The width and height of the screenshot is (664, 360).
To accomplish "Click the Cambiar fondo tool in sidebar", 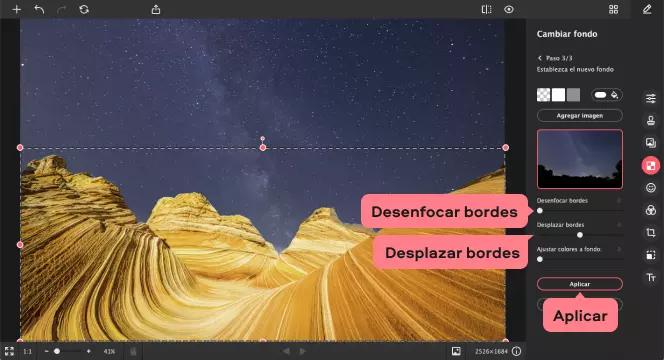I will tap(651, 166).
